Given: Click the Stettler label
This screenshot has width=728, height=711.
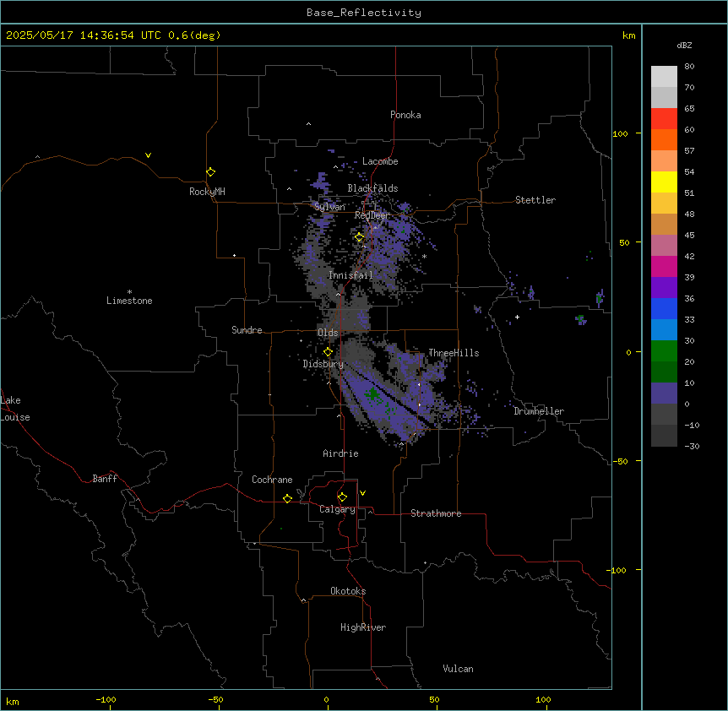Looking at the screenshot, I should (535, 200).
